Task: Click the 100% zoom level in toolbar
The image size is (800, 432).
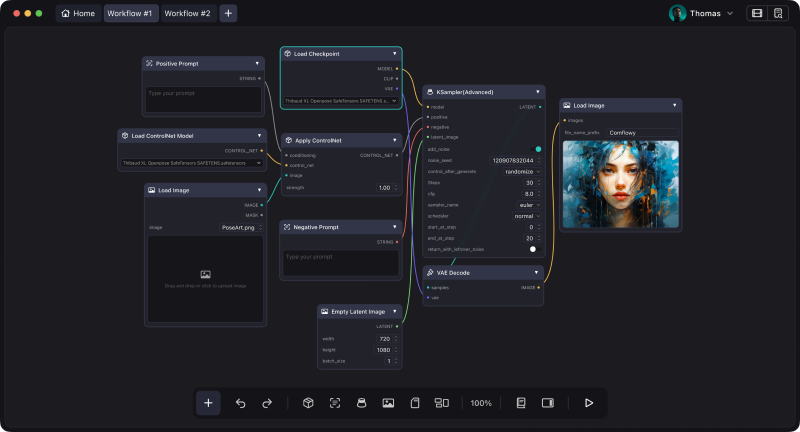Action: click(x=481, y=403)
